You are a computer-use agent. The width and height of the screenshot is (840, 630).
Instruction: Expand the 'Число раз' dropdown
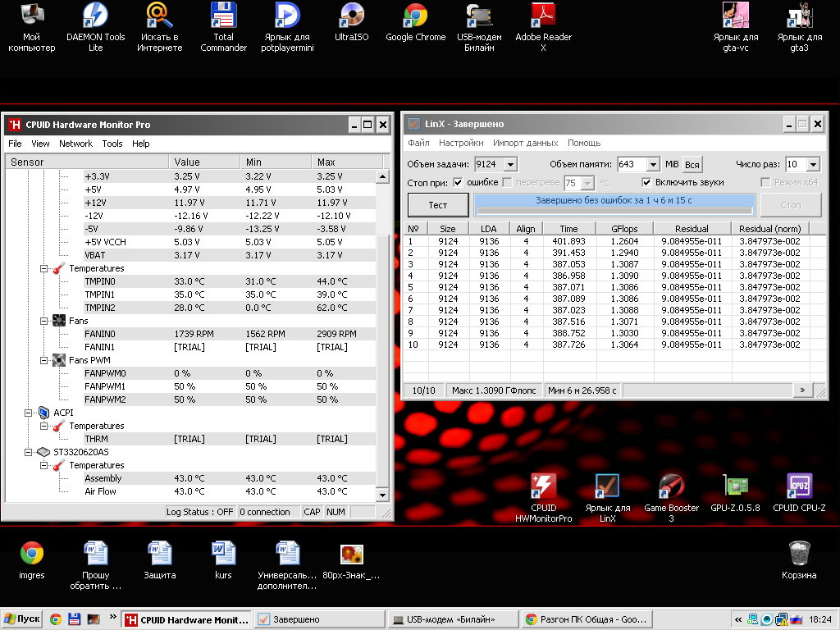coord(812,165)
